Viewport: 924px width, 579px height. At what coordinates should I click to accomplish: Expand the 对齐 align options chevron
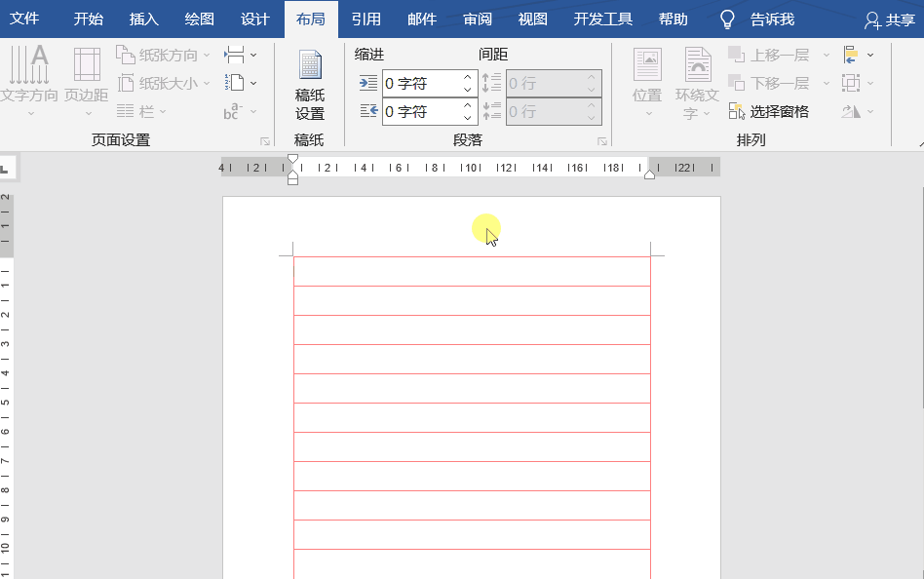coord(870,55)
